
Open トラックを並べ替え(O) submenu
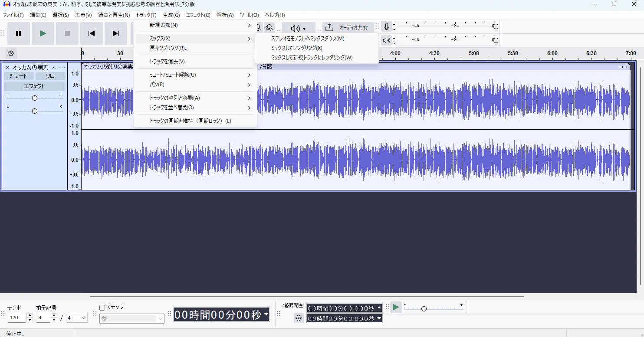tap(195, 108)
